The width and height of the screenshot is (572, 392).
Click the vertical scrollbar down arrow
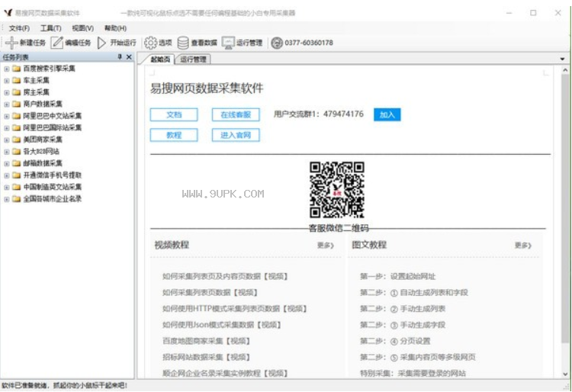565,374
